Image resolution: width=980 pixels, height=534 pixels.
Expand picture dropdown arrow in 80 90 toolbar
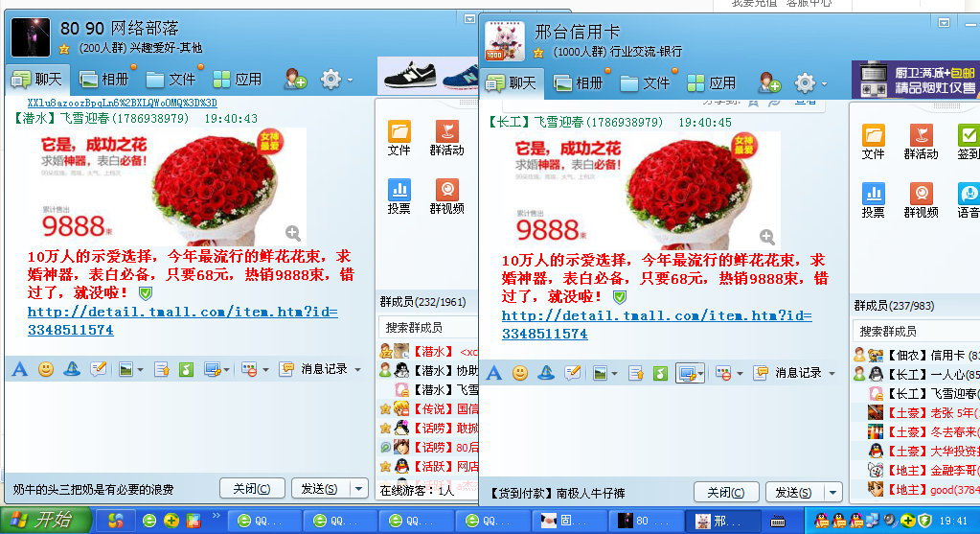139,369
